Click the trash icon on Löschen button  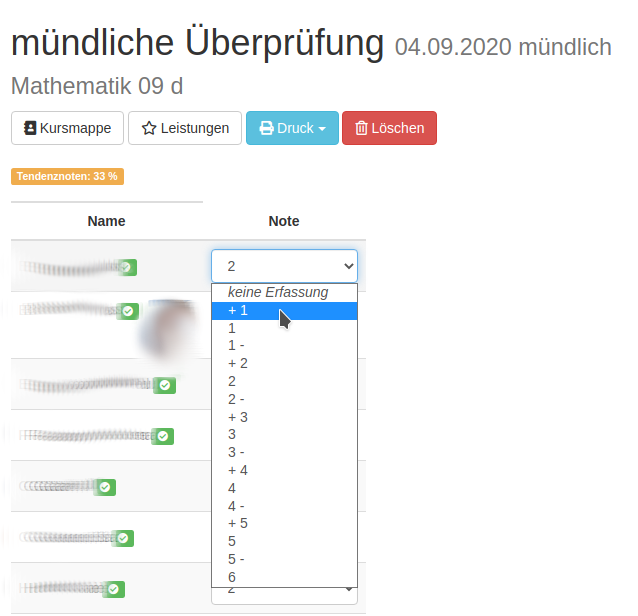click(360, 128)
